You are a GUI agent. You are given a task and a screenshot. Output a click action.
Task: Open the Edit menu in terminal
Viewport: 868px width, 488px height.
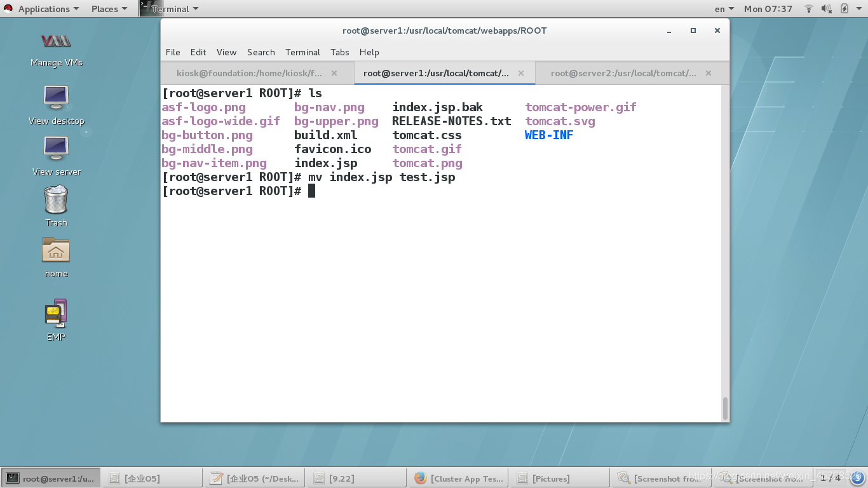198,52
